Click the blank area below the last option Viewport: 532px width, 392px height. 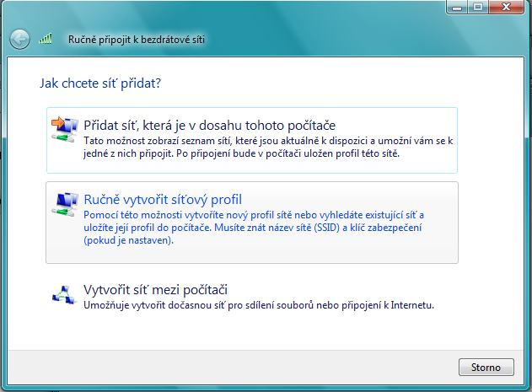(253, 333)
